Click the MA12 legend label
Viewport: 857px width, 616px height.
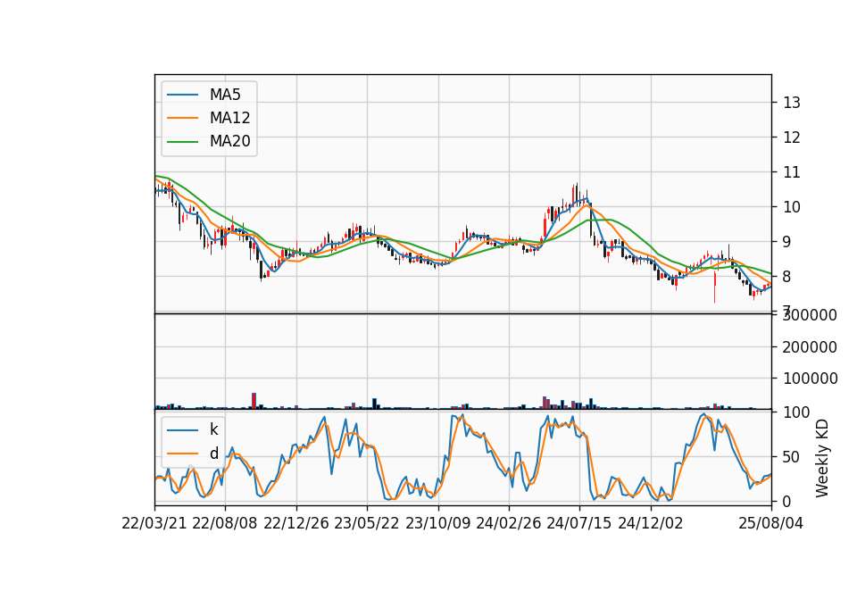coord(229,118)
